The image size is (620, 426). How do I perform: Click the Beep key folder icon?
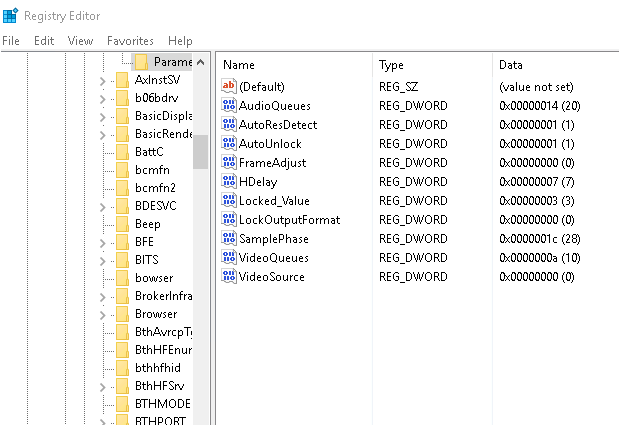click(x=121, y=224)
